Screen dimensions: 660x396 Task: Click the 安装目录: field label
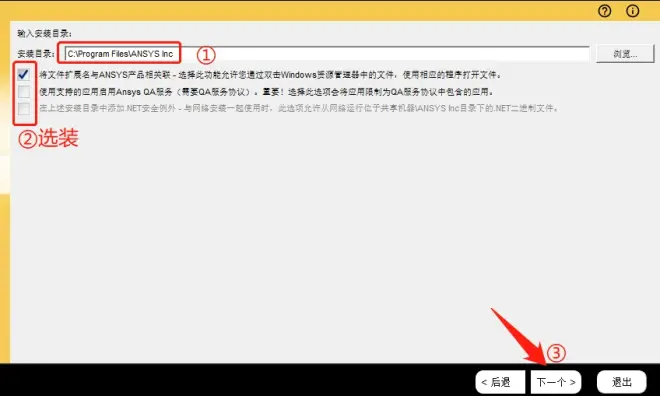tap(36, 54)
